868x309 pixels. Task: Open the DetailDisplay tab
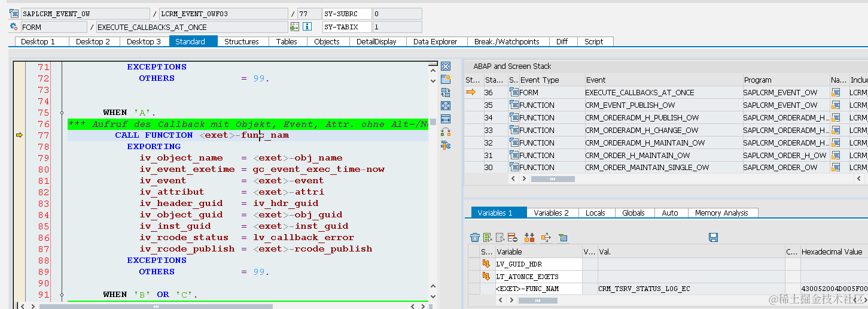click(377, 41)
